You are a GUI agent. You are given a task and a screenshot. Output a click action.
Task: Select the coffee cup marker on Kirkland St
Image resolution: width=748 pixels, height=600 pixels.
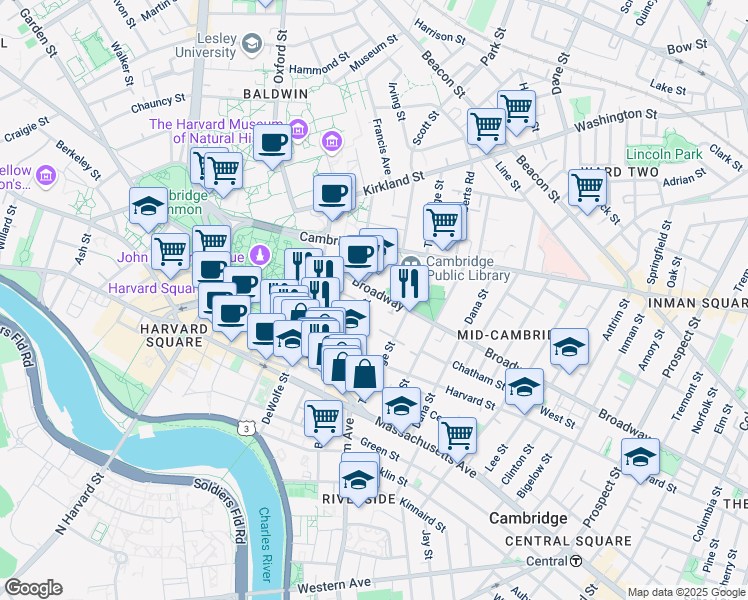coord(332,197)
